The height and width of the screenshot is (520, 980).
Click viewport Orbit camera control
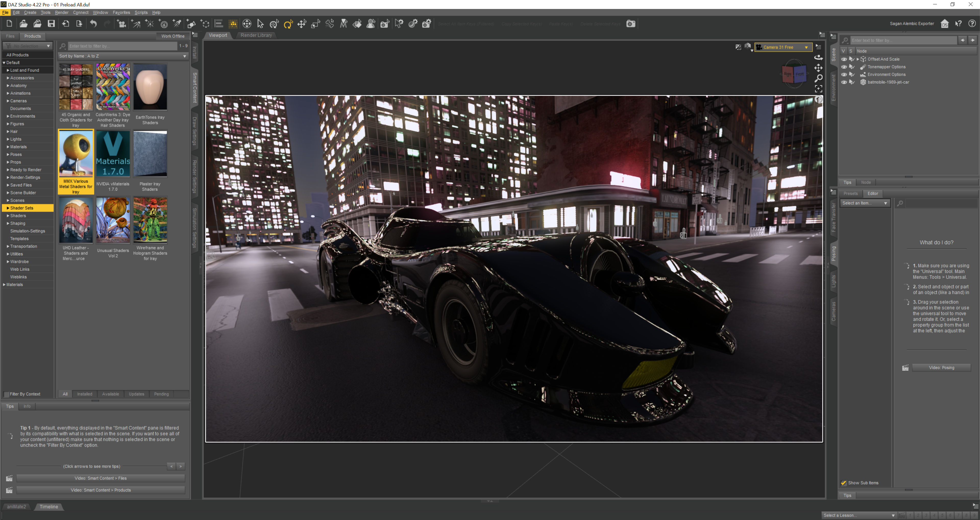(818, 57)
